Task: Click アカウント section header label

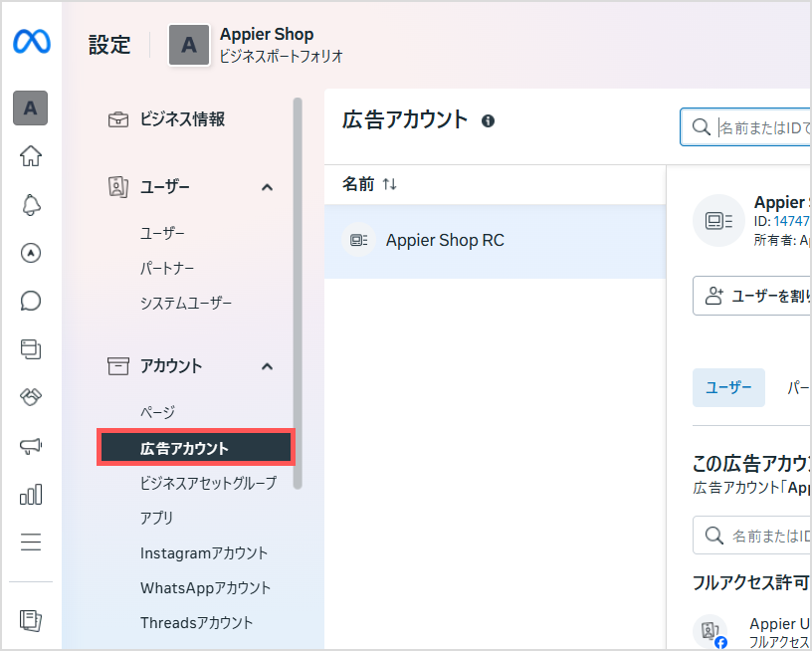Action: [x=171, y=366]
